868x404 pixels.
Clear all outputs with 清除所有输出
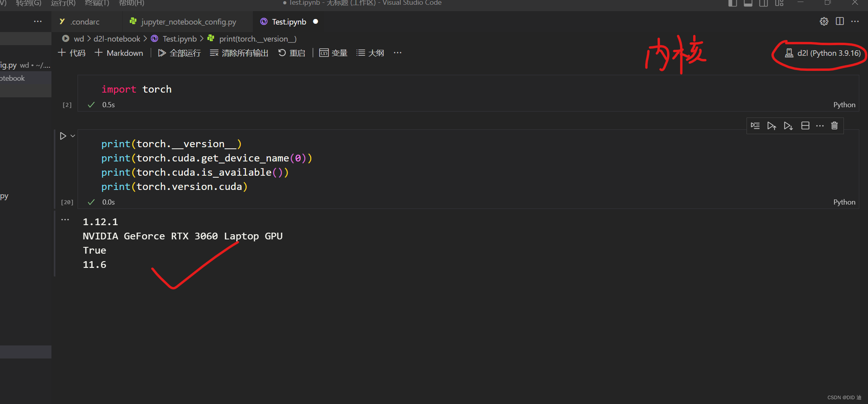pos(239,53)
